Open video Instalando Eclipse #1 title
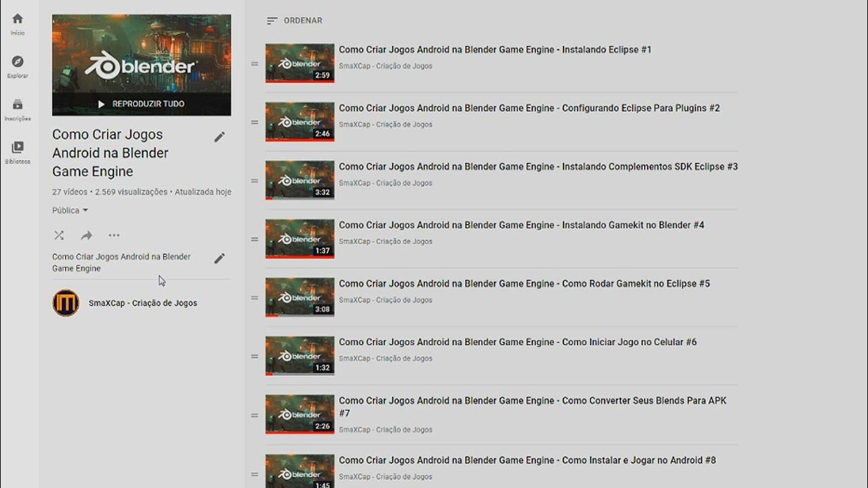Screen dimensions: 868x488 click(x=495, y=49)
